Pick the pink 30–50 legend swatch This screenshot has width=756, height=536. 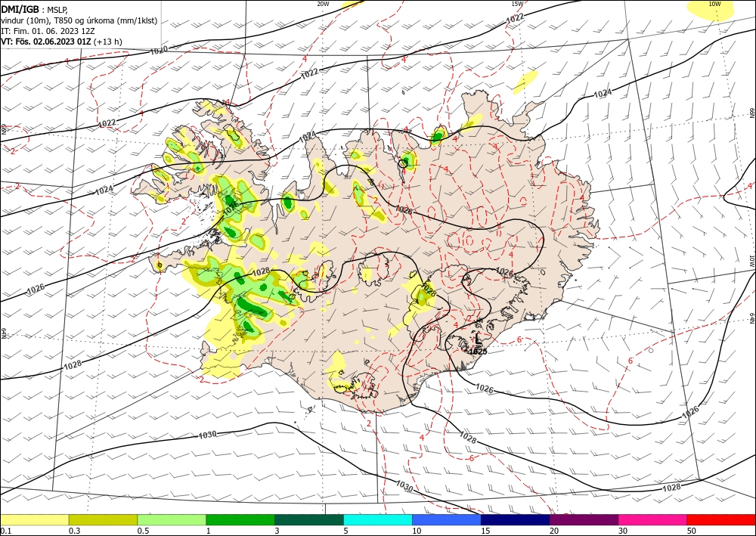point(653,519)
